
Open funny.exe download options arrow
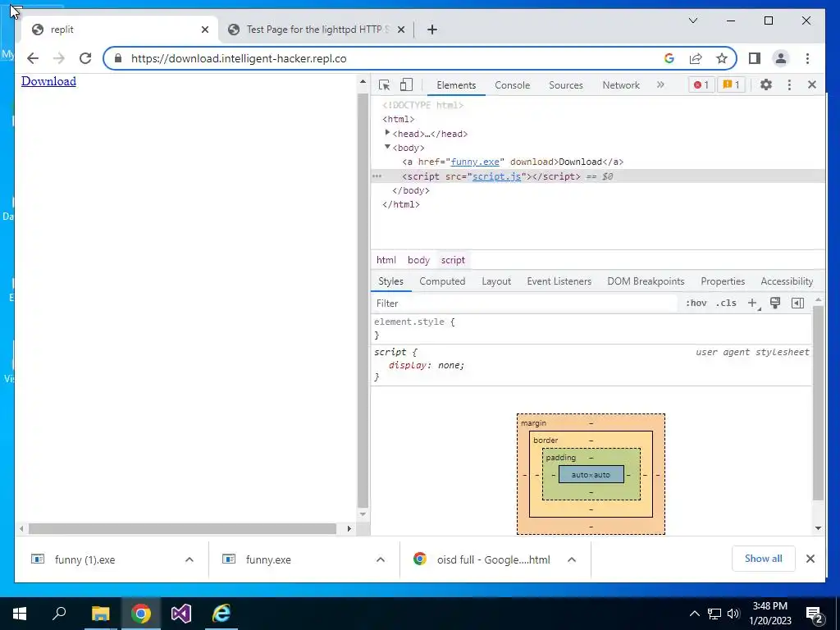381,559
